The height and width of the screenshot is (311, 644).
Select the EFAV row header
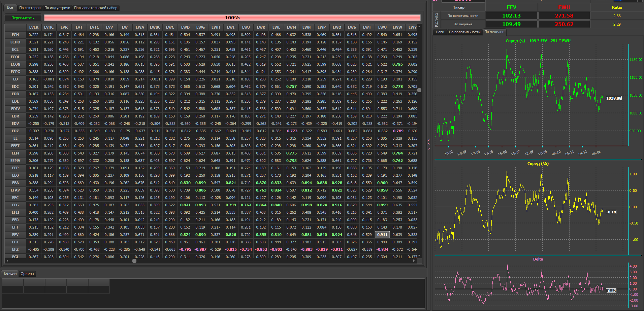coord(15,190)
